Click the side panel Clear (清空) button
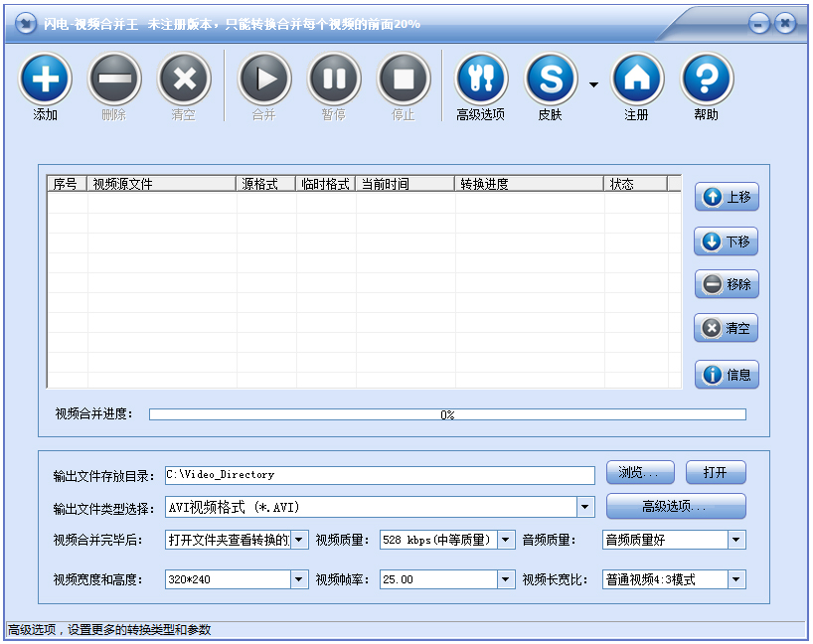Image resolution: width=813 pixels, height=644 pixels. point(727,328)
